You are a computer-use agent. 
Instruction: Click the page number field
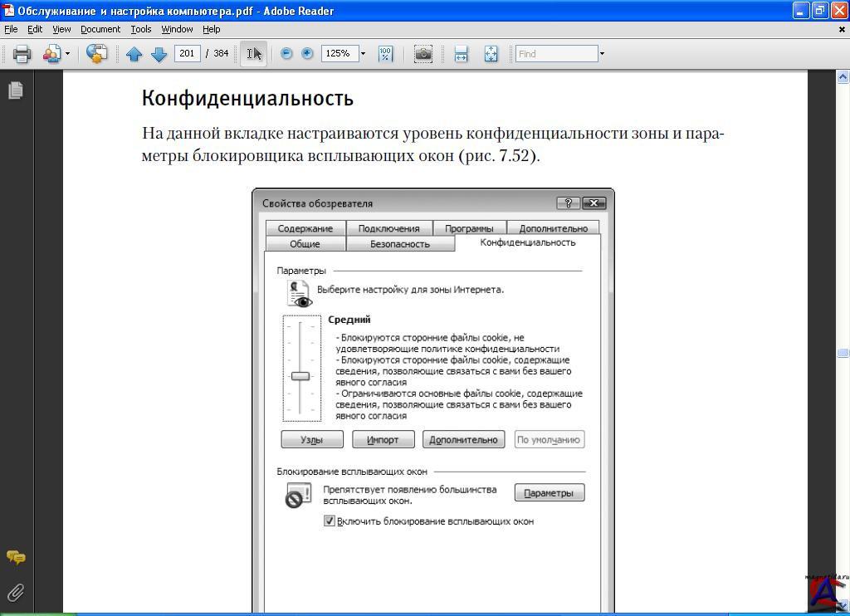click(187, 54)
